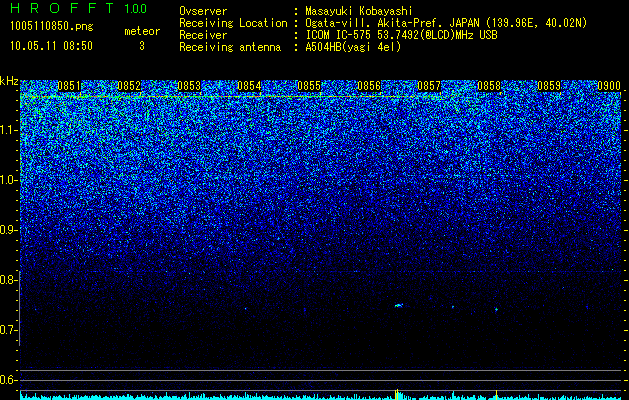Click the A504HB(yagi 4el) antenna text

tap(353, 47)
